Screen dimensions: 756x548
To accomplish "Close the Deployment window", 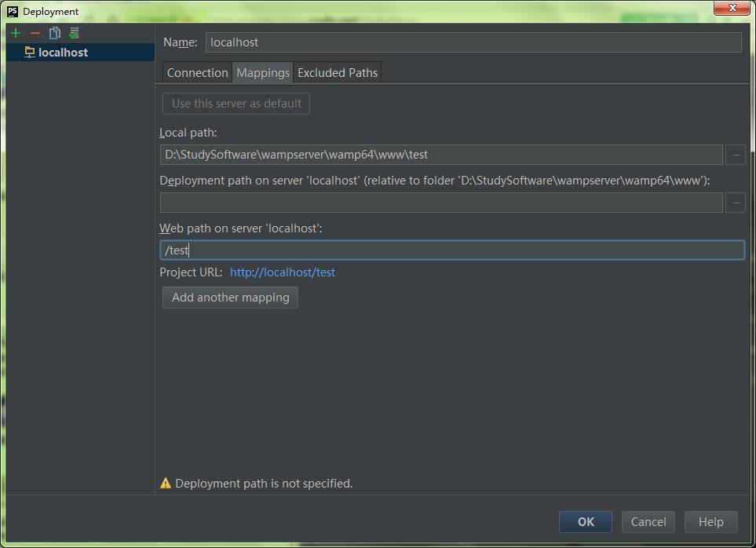I will click(x=732, y=8).
